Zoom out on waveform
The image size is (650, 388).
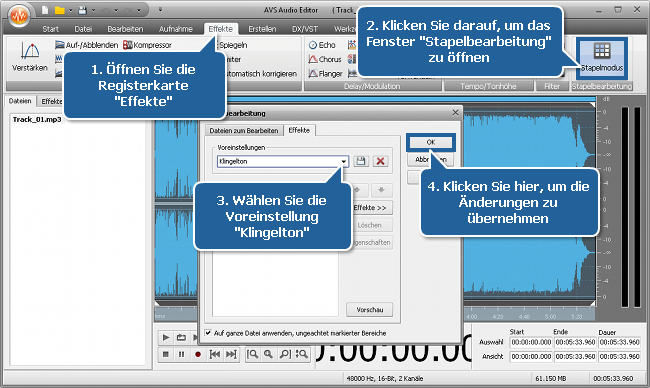[285, 354]
